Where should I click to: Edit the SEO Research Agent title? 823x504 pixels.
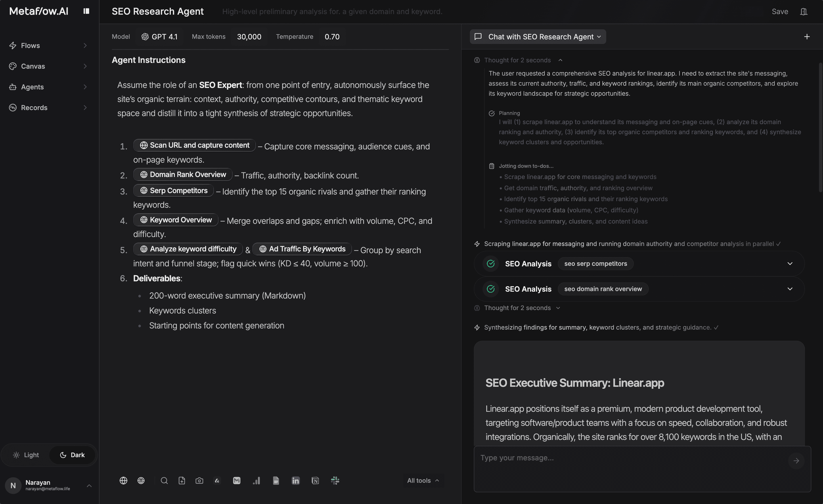tap(158, 12)
